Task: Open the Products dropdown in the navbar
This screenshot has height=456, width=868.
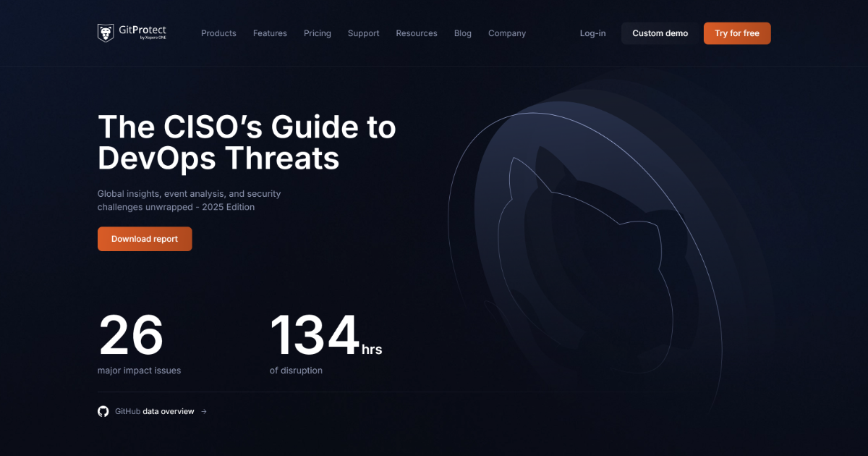Action: (218, 33)
